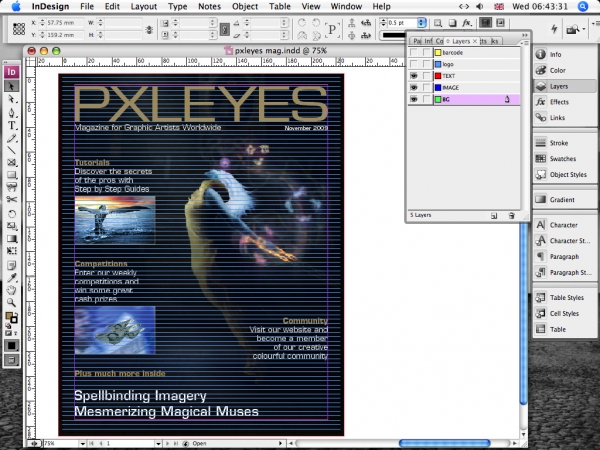Click the reference point locator grid
This screenshot has height=450, width=600.
click(x=19, y=29)
